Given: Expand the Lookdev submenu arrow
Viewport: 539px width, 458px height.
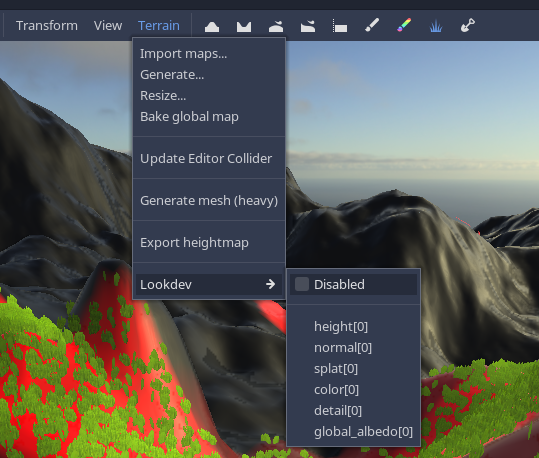Looking at the screenshot, I should [271, 284].
